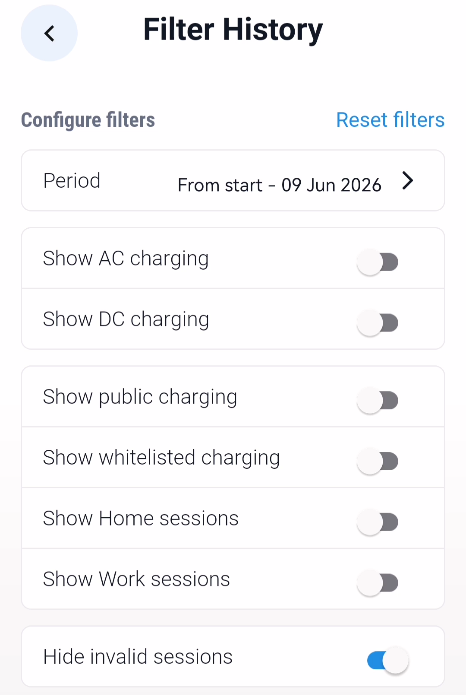Open the Period row

click(233, 180)
